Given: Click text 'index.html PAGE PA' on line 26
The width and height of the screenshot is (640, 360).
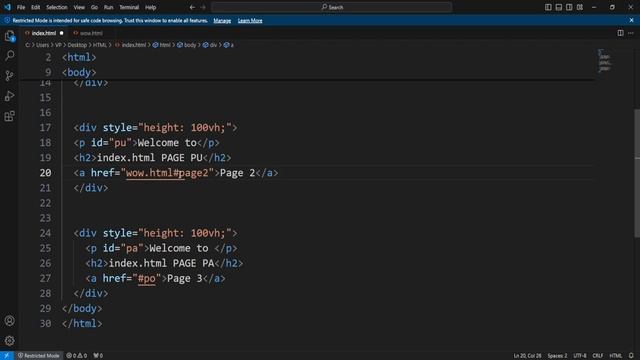Looking at the screenshot, I should pyautogui.click(x=161, y=263).
